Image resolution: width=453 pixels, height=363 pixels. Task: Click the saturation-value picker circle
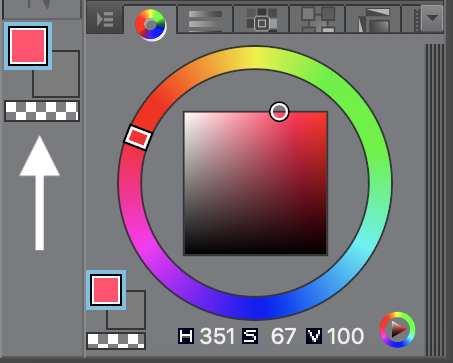[279, 112]
